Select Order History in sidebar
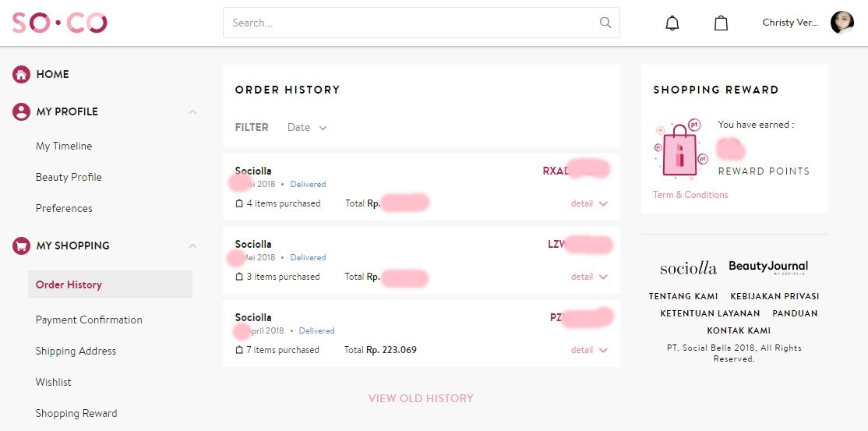This screenshot has width=868, height=431. pos(69,284)
